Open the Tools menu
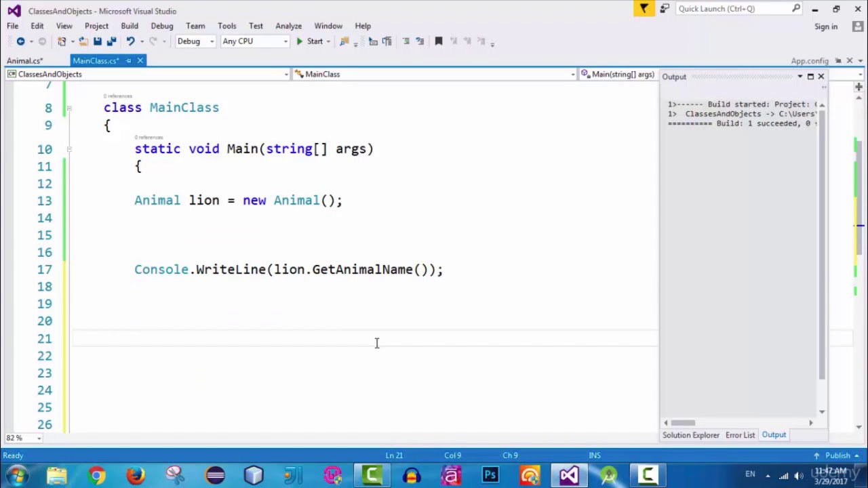868x488 pixels. (227, 26)
